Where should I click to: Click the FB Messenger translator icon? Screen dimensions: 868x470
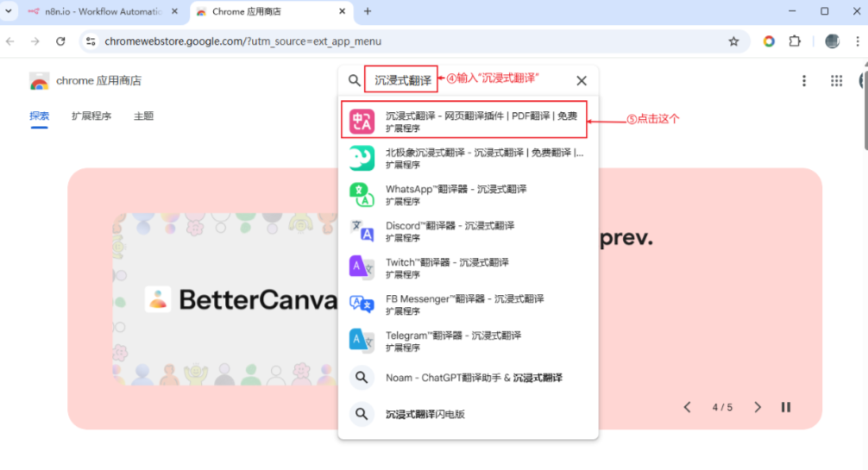[362, 304]
